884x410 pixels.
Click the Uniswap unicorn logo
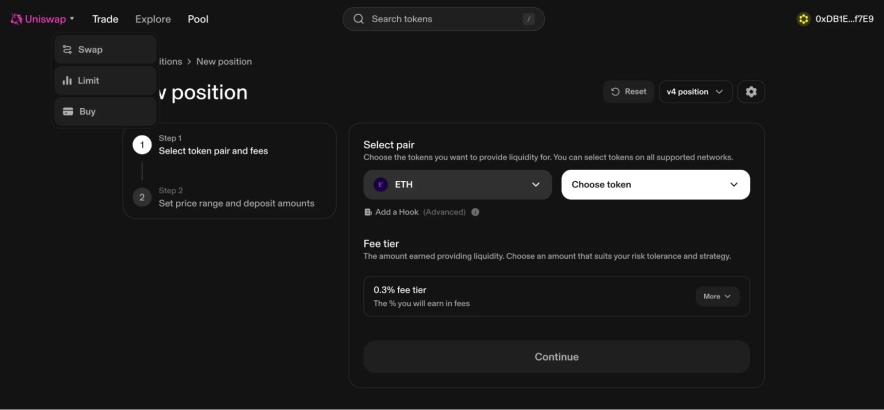tap(16, 19)
